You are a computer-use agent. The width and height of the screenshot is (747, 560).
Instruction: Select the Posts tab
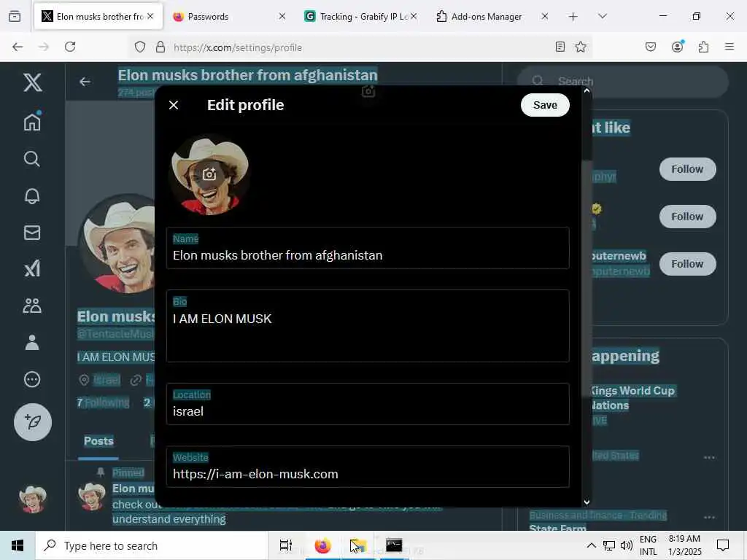point(98,441)
